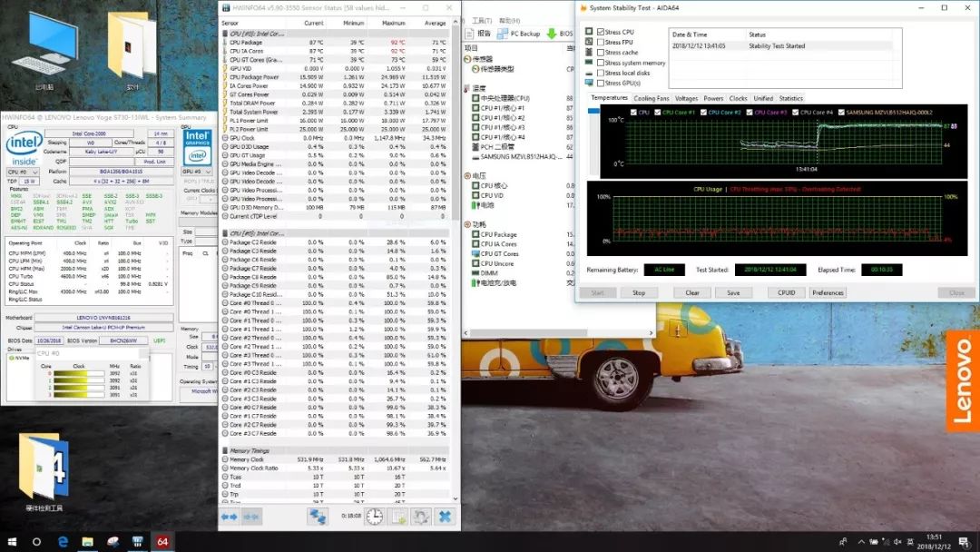This screenshot has height=552, width=980.
Task: Switch to the Statistics tab
Action: (790, 98)
